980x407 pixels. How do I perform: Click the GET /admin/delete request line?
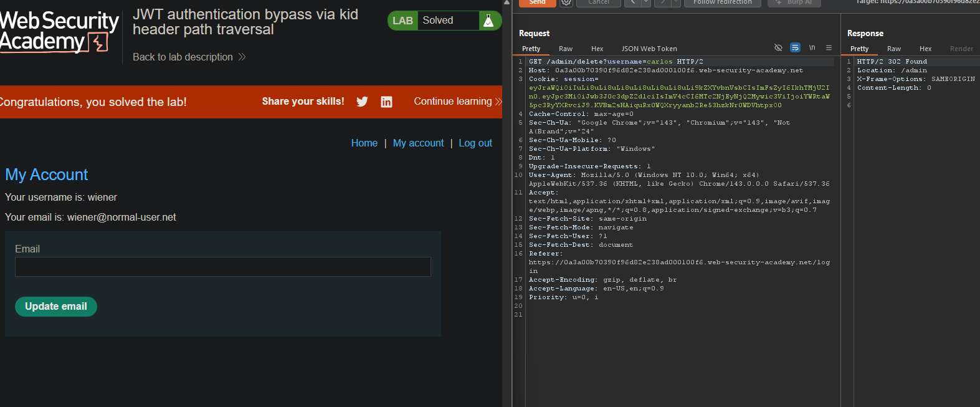click(616, 62)
